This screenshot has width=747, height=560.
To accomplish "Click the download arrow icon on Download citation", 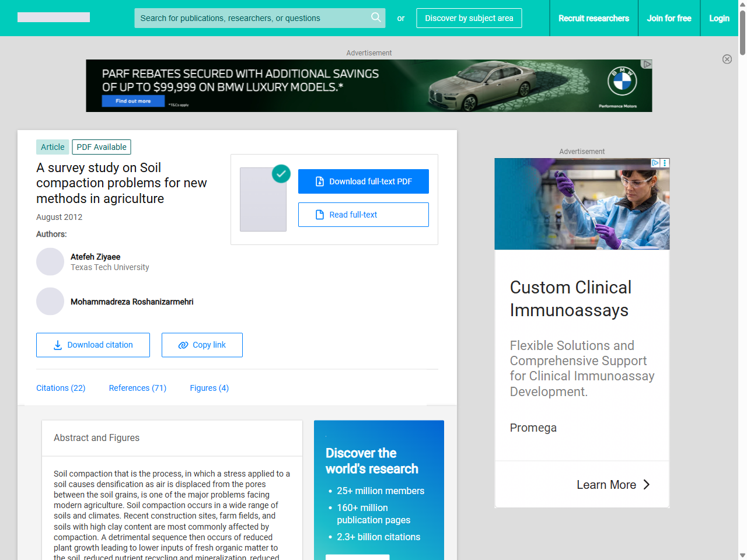I will (x=57, y=345).
